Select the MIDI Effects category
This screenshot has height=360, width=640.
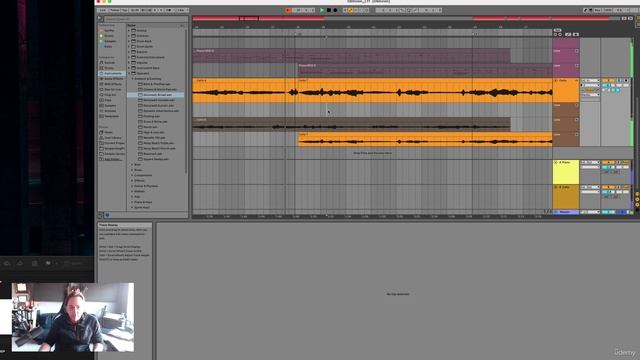(113, 84)
